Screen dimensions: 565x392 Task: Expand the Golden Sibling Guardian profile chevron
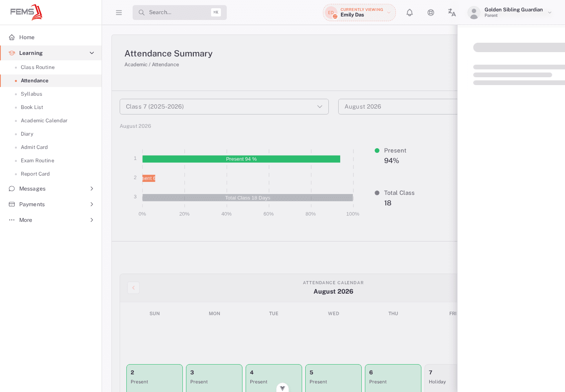pos(550,13)
